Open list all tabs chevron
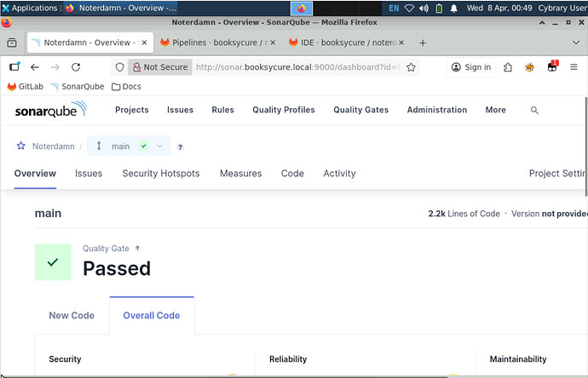The image size is (588, 378). coord(575,42)
